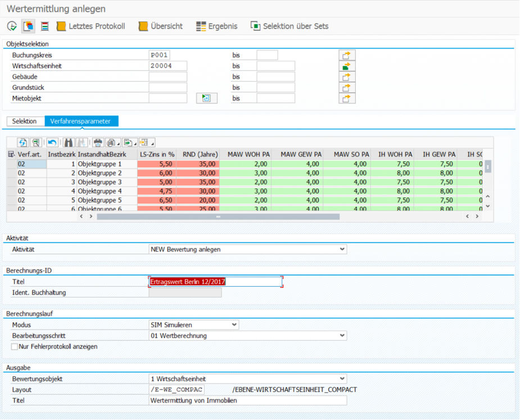Select the Verfahrensparameter tab

coord(82,121)
